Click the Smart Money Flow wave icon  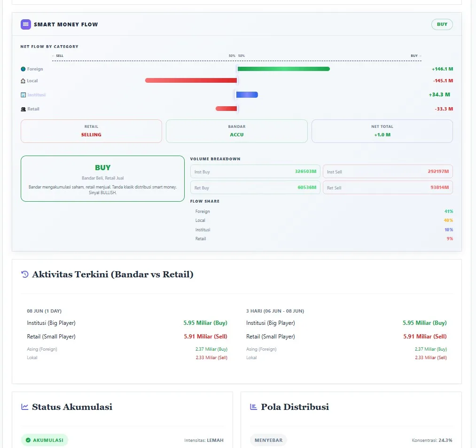[26, 24]
